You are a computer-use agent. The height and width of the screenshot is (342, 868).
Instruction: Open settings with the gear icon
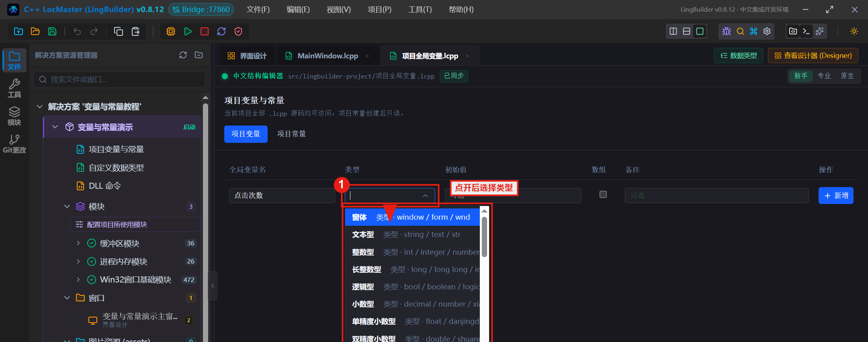pos(767,31)
